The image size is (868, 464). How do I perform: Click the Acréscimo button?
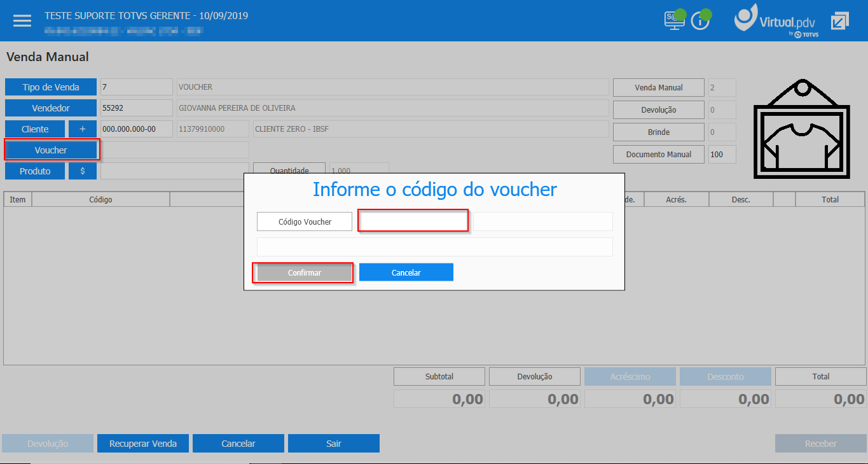630,376
